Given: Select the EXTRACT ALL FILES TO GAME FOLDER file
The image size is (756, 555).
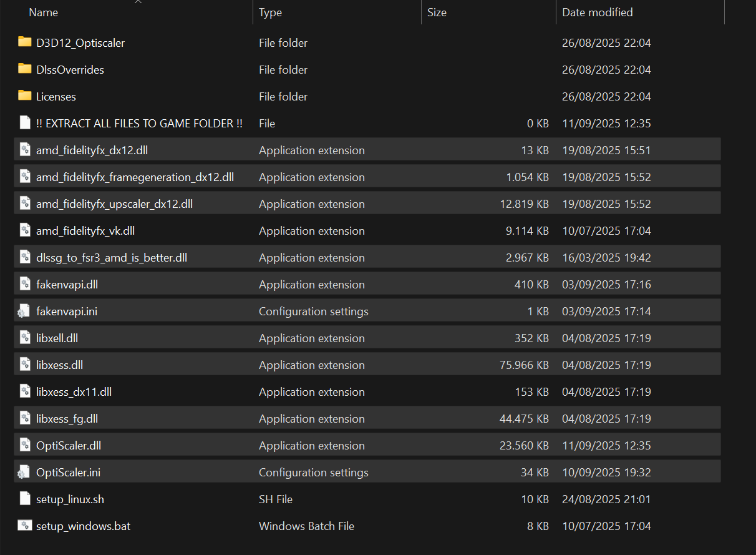Looking at the screenshot, I should pyautogui.click(x=139, y=123).
